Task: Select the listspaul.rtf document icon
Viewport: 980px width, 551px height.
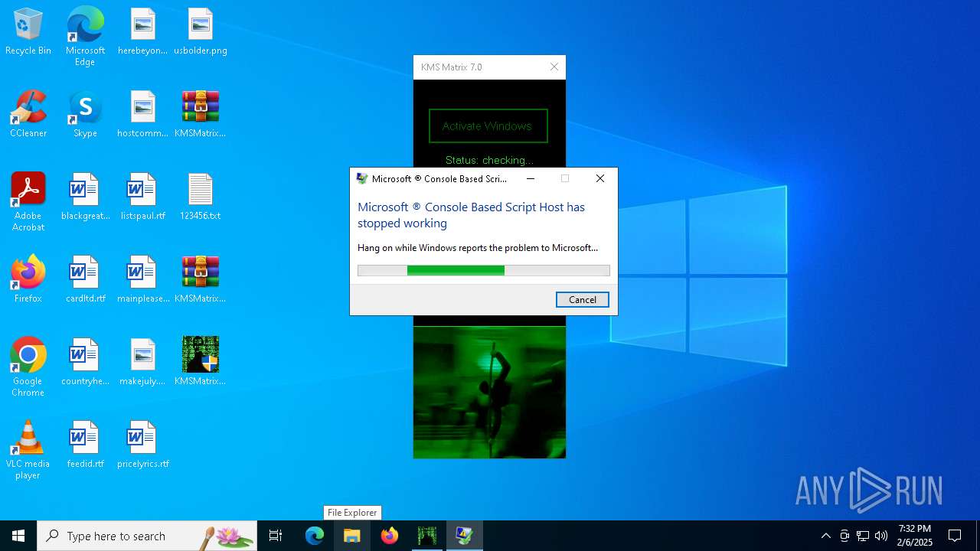Action: click(x=142, y=197)
